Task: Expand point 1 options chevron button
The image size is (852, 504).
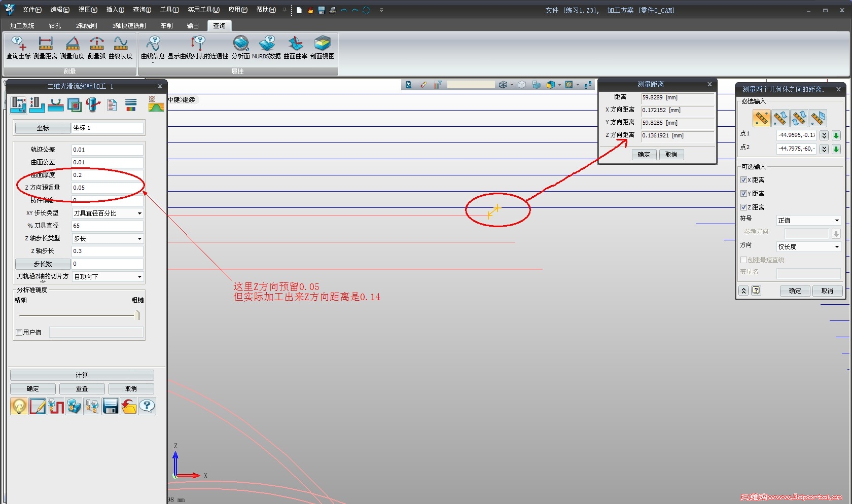Action: pos(824,135)
